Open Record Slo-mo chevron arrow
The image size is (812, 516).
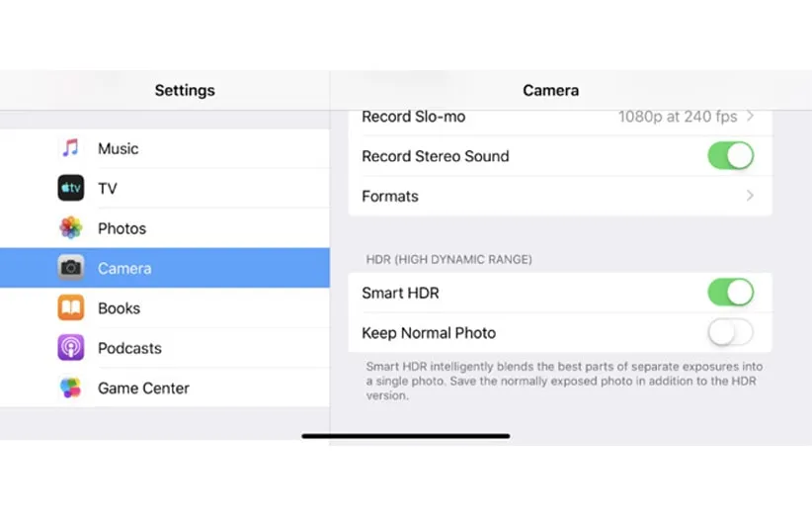point(751,117)
